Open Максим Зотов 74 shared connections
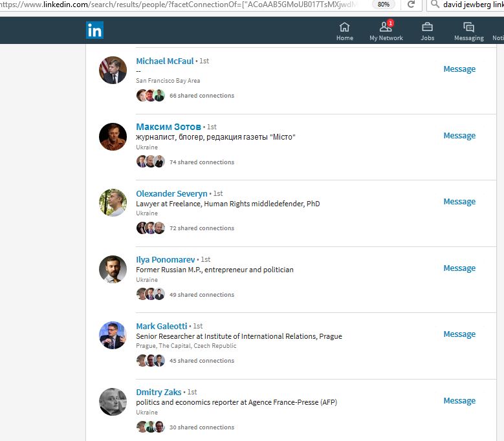This screenshot has width=504, height=441. 202,162
